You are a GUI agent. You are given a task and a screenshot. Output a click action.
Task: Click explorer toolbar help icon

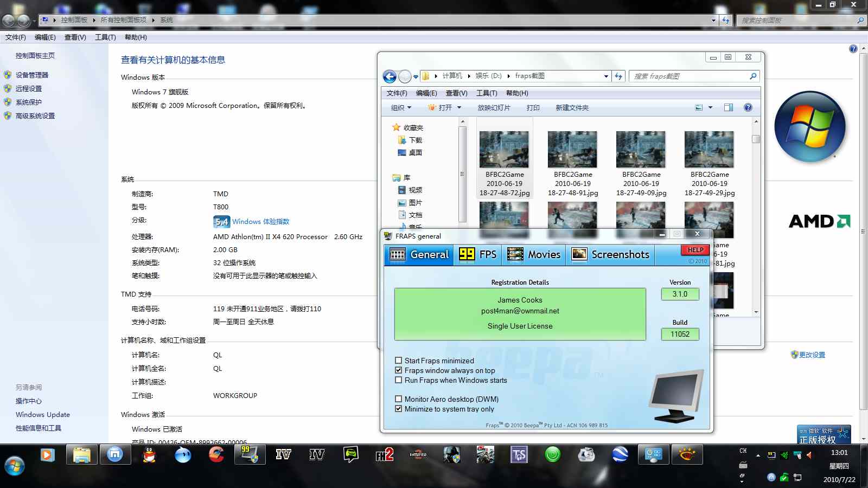pos(748,108)
